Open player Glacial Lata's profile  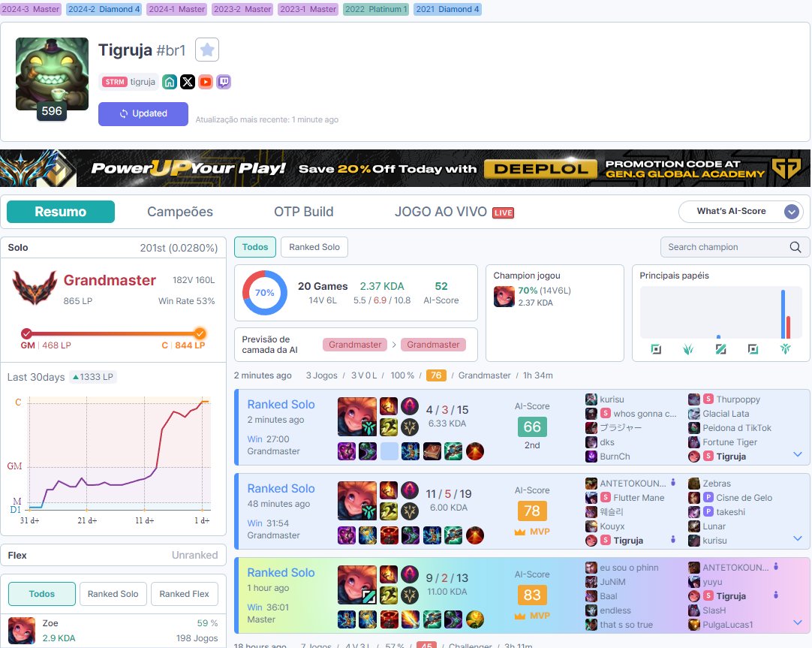click(x=726, y=413)
